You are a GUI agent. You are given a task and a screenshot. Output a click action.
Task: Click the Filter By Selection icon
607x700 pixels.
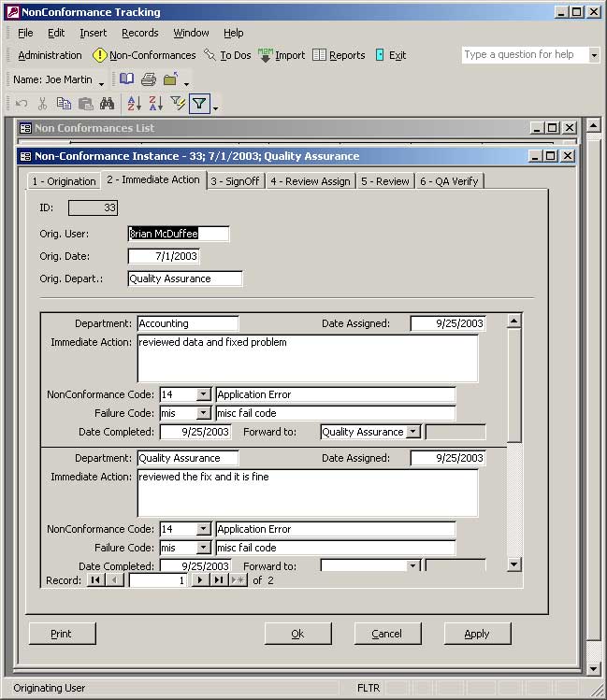(178, 104)
